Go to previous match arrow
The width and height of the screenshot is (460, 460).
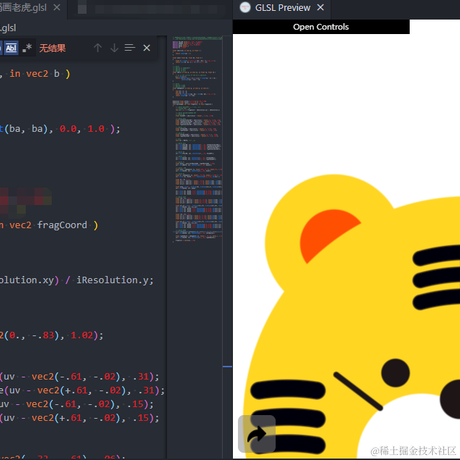(98, 48)
